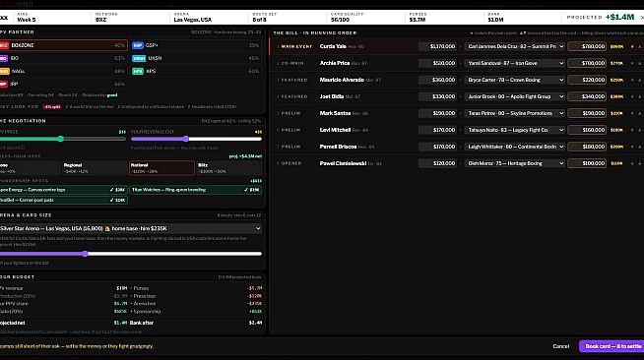Click the Bank after $2.4M line
This screenshot has width=644, height=360.
click(196, 323)
